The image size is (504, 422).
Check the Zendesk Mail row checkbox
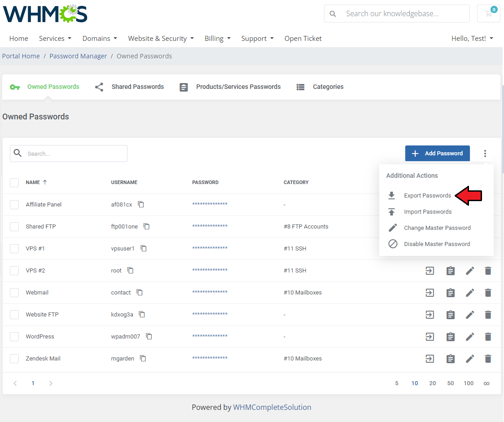coord(14,358)
